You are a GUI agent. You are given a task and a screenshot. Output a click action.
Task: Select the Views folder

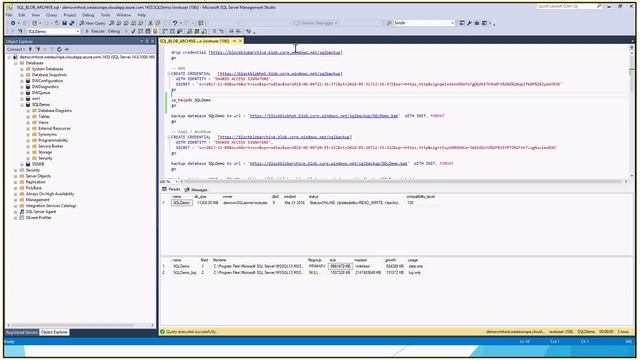click(43, 122)
